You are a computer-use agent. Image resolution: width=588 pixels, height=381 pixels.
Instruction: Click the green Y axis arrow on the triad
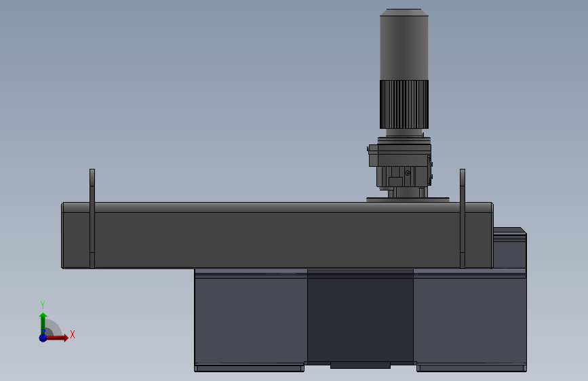coord(43,323)
